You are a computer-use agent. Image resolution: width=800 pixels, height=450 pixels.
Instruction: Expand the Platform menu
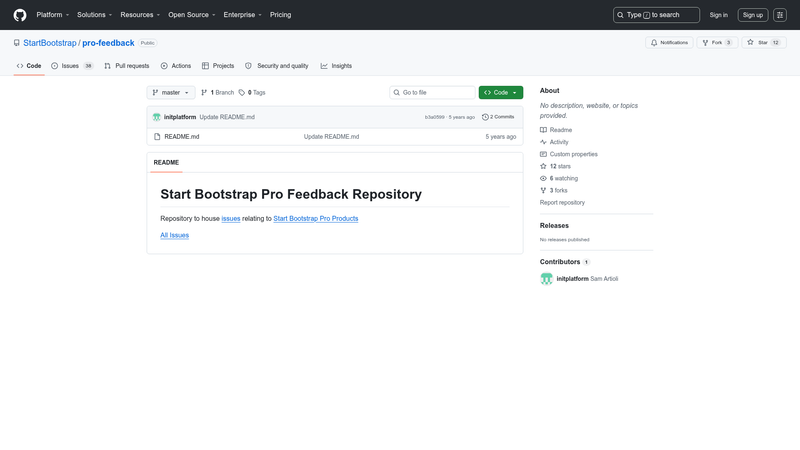[x=53, y=15]
